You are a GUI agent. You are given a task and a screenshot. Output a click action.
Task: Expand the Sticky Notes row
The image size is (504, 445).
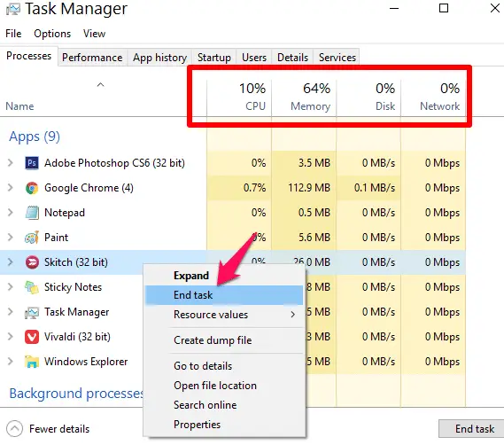click(x=11, y=287)
